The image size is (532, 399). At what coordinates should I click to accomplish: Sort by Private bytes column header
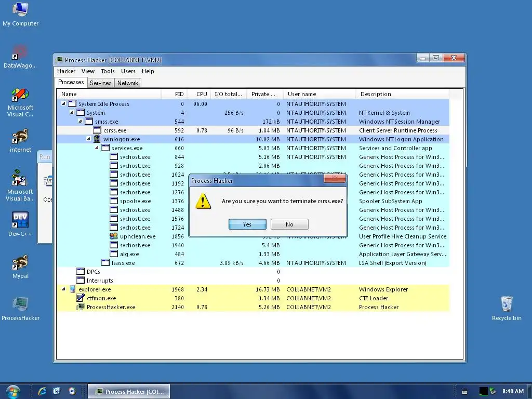click(x=265, y=94)
